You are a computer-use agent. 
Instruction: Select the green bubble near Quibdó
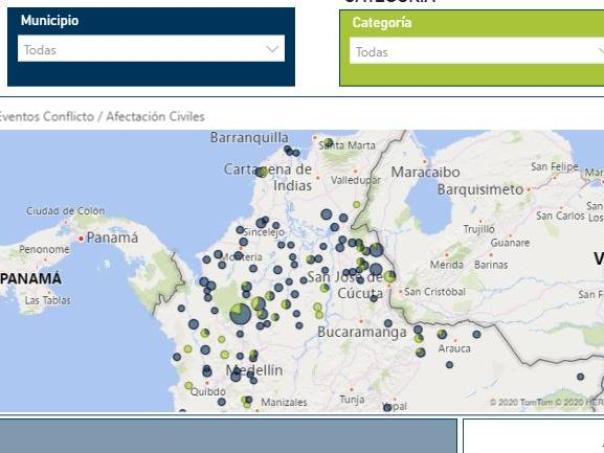188,384
